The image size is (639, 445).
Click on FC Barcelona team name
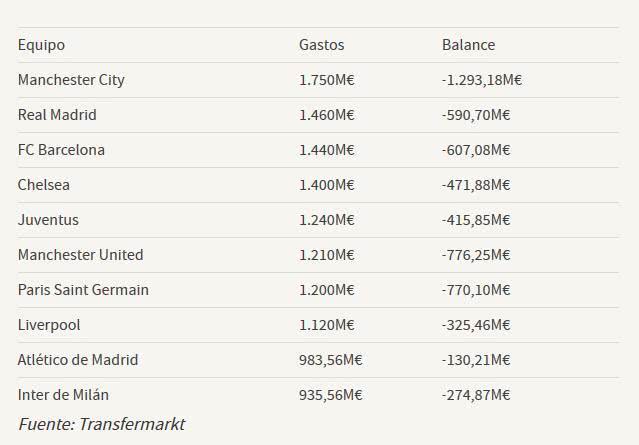pyautogui.click(x=61, y=150)
